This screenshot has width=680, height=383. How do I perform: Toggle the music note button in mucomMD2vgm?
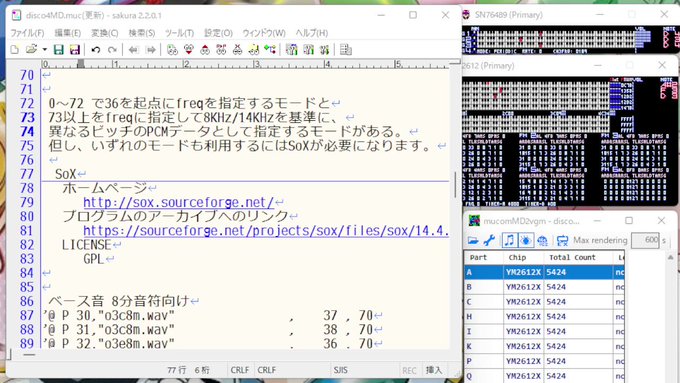tap(510, 240)
